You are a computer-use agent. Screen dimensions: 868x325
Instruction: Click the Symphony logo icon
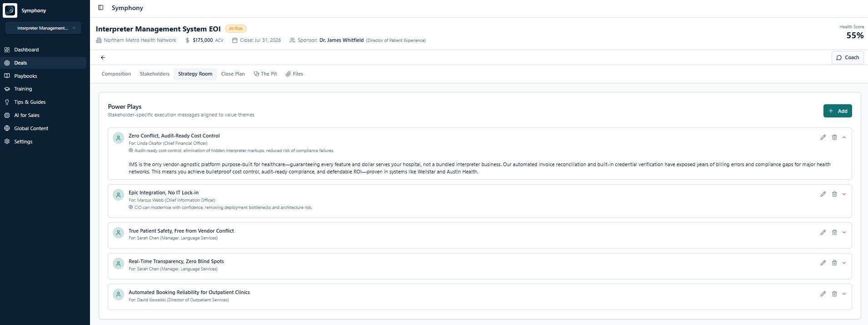(x=10, y=10)
